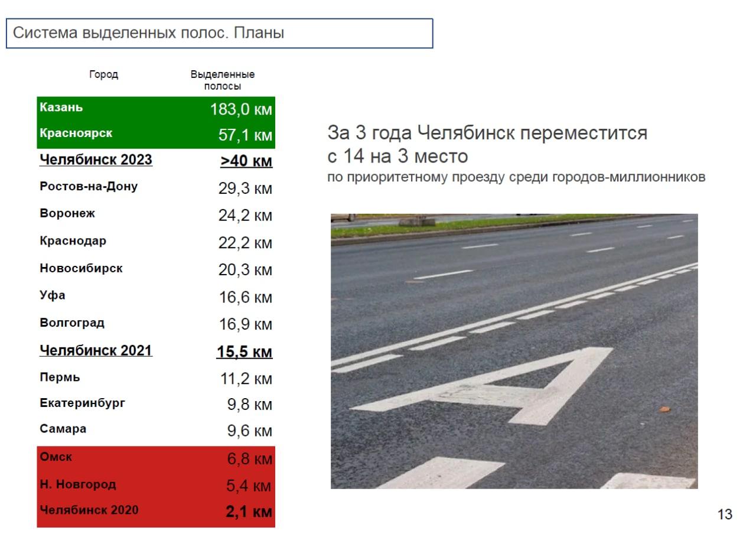This screenshot has height=534, width=756.
Task: Click the "Выделенные полосы" column header
Action: point(222,80)
